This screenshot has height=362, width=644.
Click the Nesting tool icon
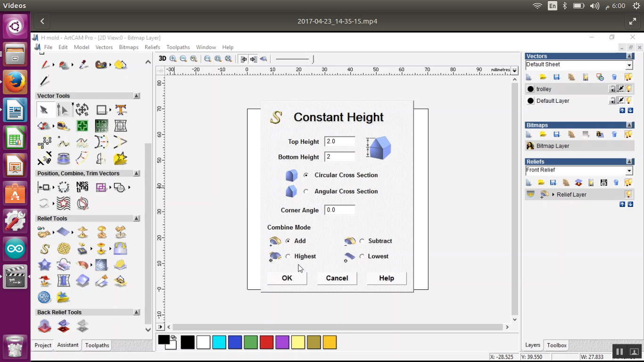tap(82, 187)
